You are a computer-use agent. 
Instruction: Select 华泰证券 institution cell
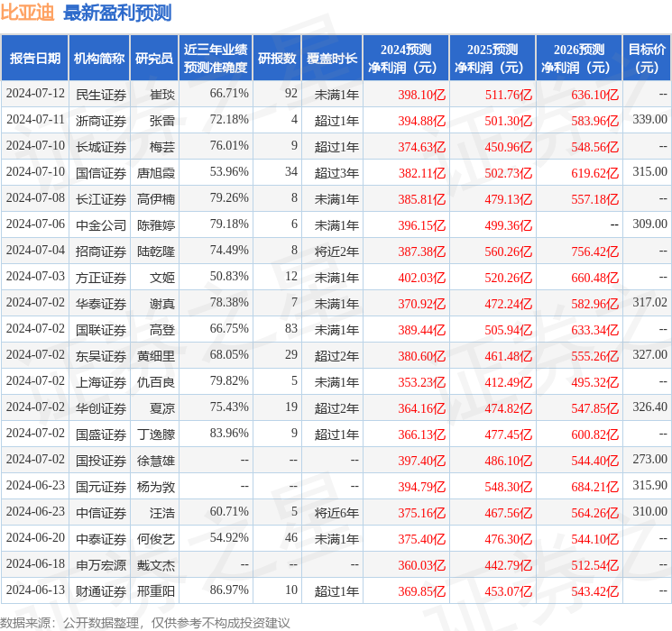[x=101, y=303]
